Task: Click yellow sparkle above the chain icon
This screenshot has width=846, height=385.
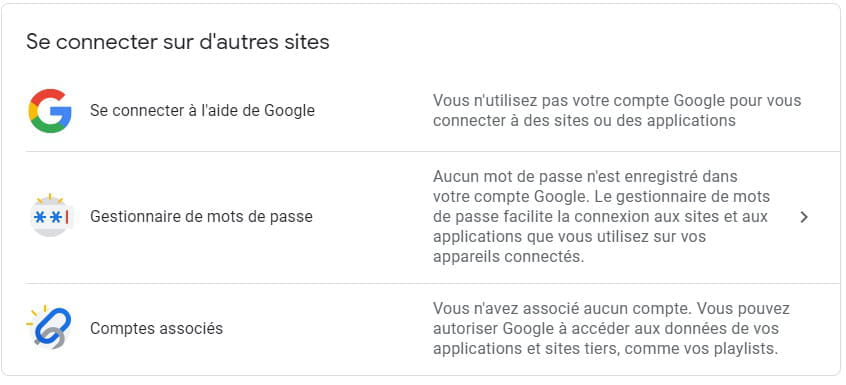Action: tap(35, 315)
